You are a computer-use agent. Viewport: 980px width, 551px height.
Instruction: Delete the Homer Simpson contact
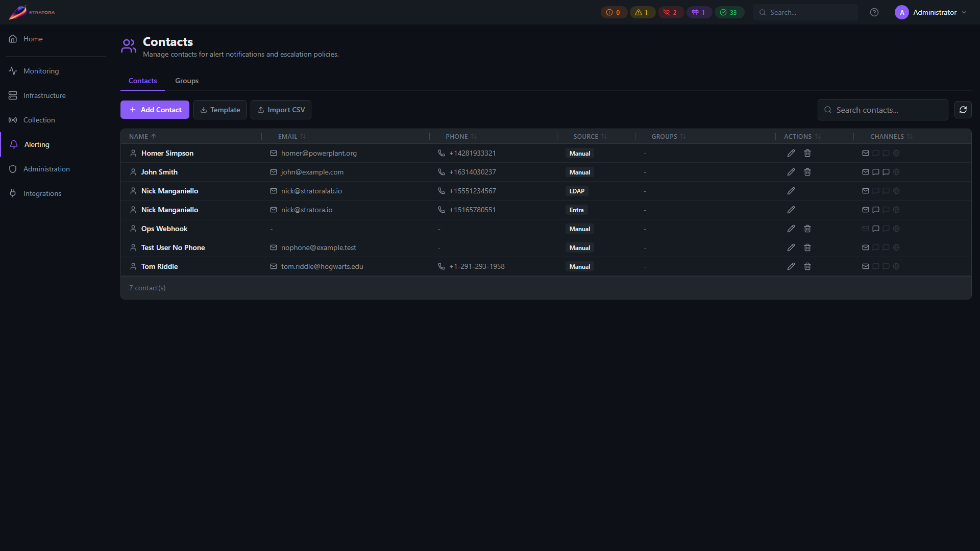(807, 153)
